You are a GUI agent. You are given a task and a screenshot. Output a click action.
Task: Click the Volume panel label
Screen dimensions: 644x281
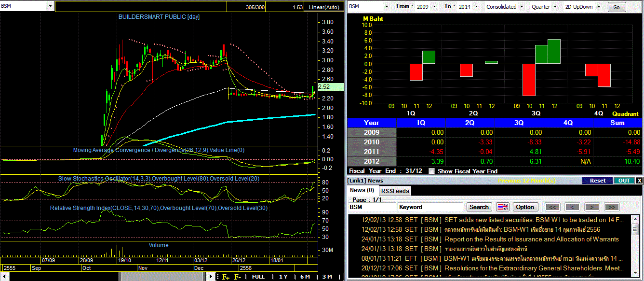159,245
